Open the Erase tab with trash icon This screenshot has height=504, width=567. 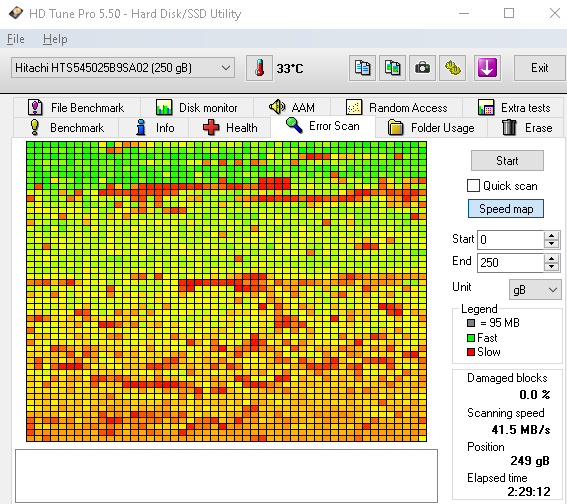pyautogui.click(x=526, y=128)
